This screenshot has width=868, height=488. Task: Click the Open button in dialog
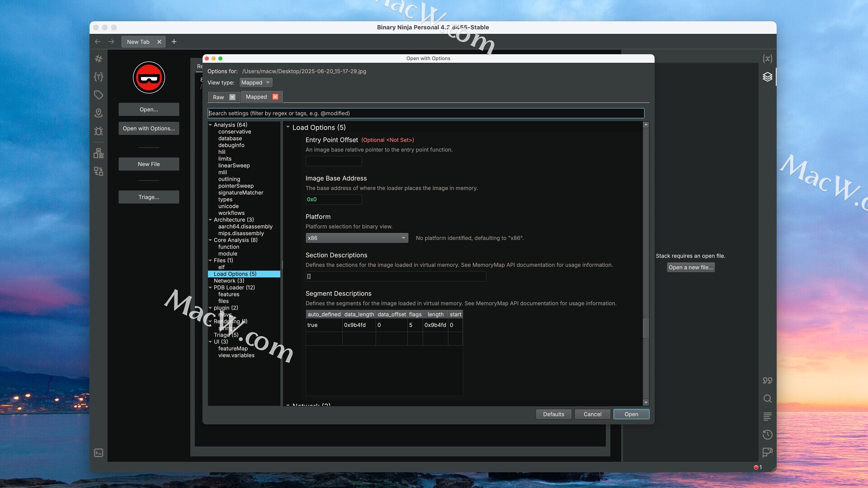point(631,414)
